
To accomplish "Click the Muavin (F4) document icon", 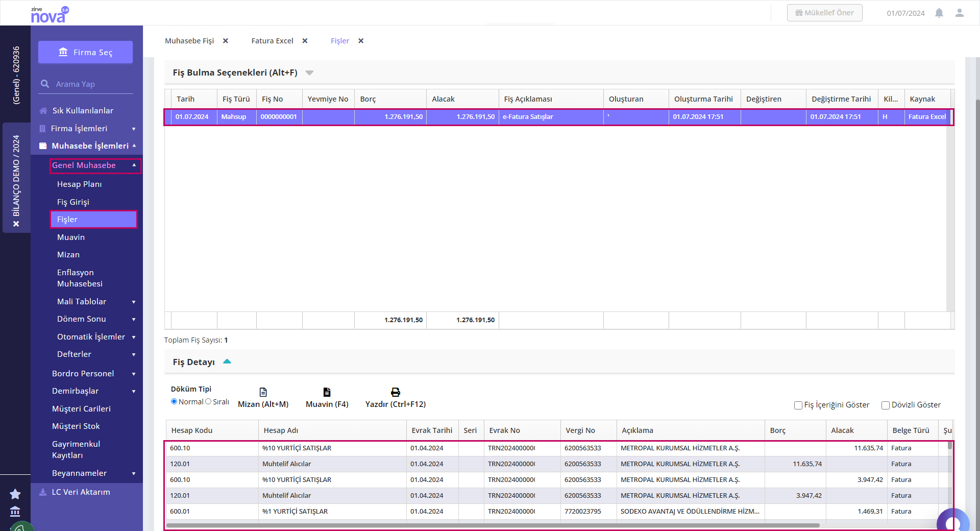I will [x=327, y=392].
